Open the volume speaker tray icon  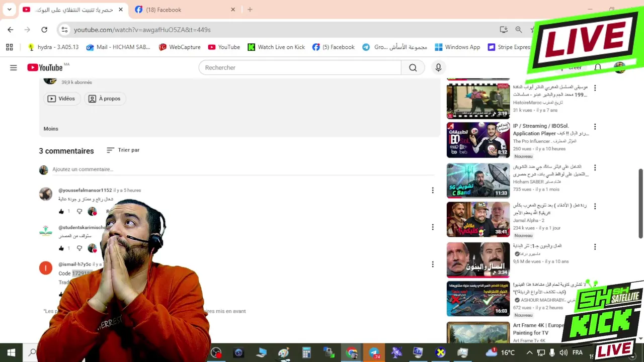coord(563,352)
